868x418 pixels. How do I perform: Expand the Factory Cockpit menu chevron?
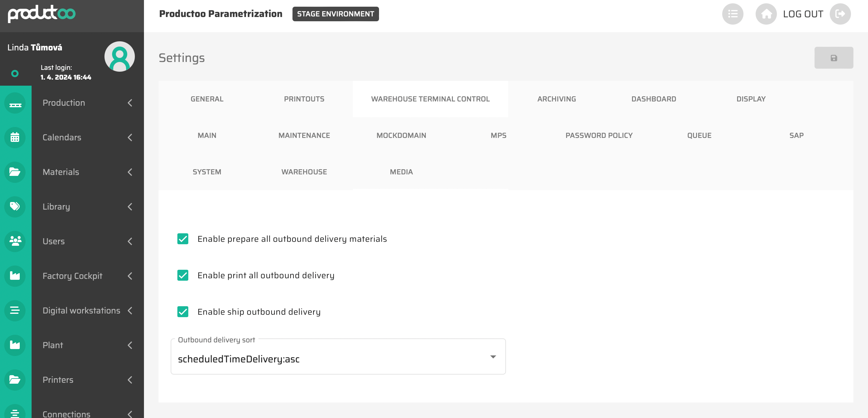(x=130, y=276)
